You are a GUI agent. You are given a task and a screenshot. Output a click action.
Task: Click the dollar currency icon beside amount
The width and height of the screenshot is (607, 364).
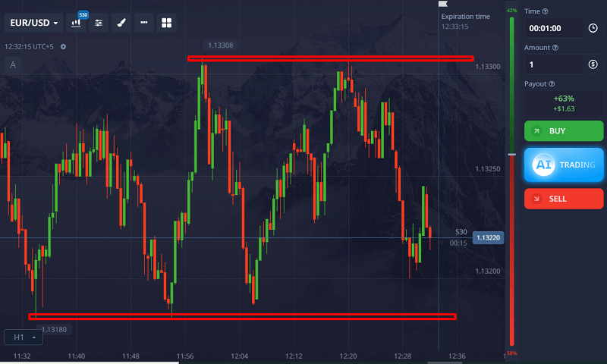click(593, 64)
